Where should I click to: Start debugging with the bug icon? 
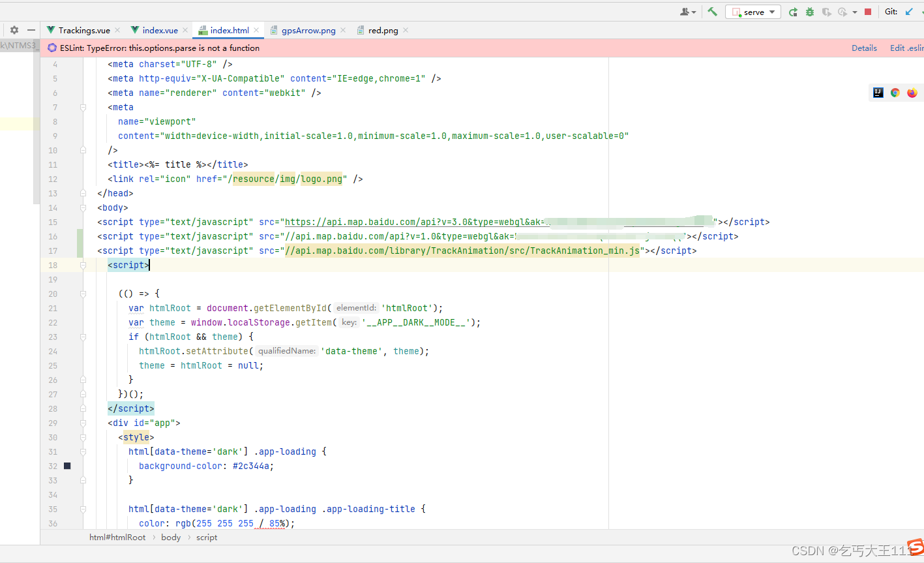point(810,12)
